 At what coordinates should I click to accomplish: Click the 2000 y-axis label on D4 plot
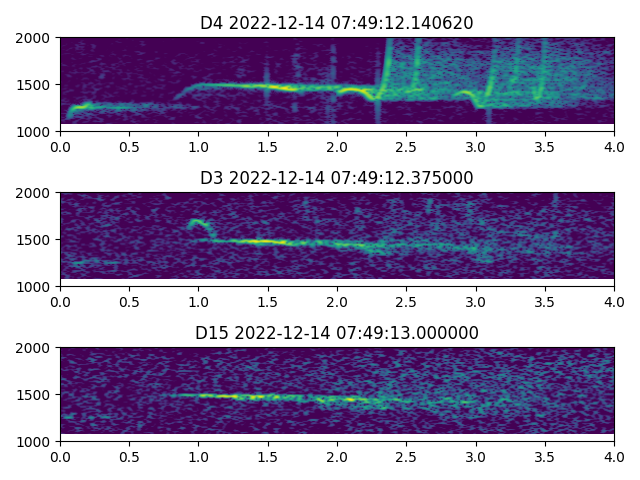point(36,38)
